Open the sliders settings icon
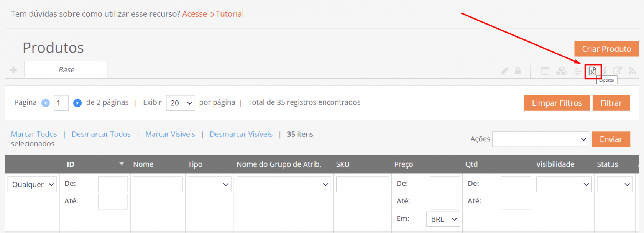 click(578, 71)
